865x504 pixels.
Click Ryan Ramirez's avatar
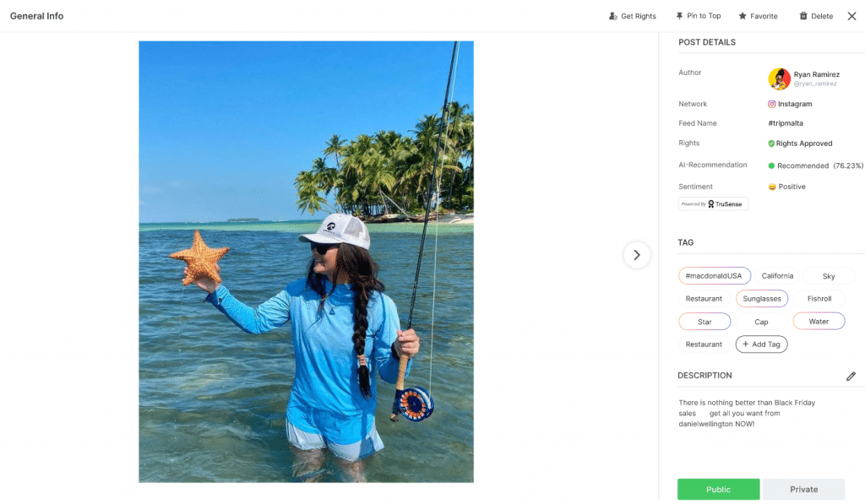tap(779, 79)
